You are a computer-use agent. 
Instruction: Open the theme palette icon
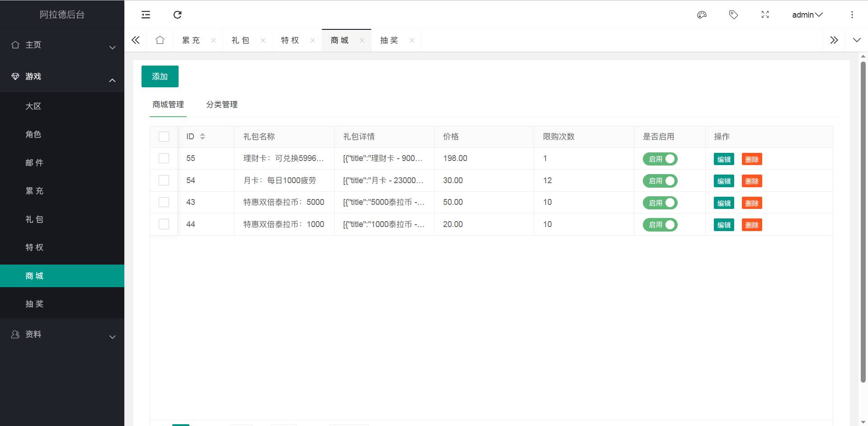coord(702,15)
